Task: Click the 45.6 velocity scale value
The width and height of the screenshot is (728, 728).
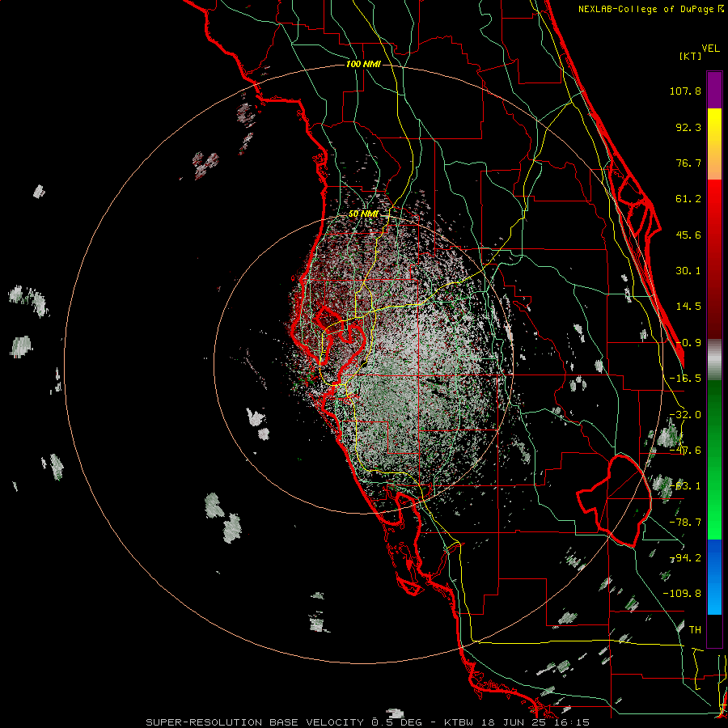Action: 688,235
